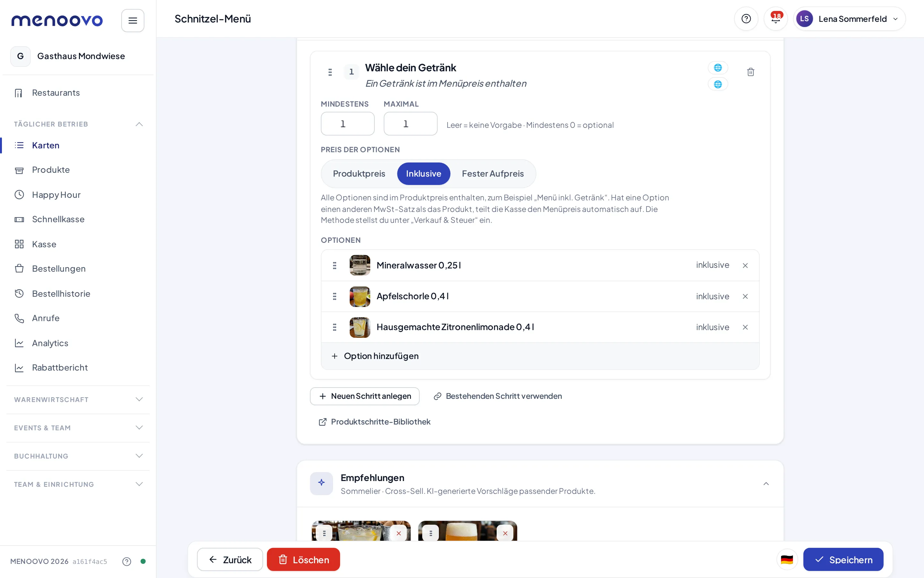The width and height of the screenshot is (924, 578).
Task: Remove beer recommendation thumbnail
Action: pos(505,533)
